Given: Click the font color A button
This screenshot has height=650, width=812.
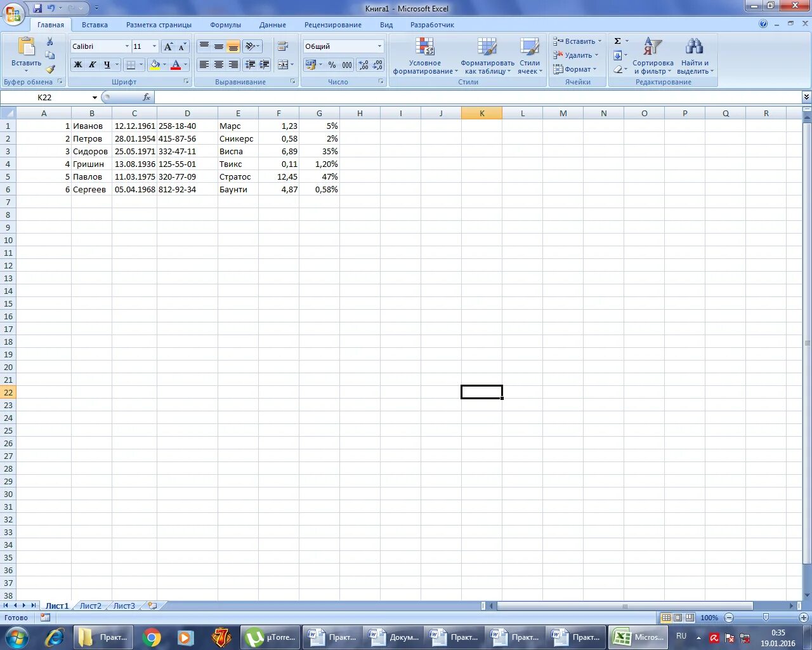Looking at the screenshot, I should pyautogui.click(x=176, y=65).
